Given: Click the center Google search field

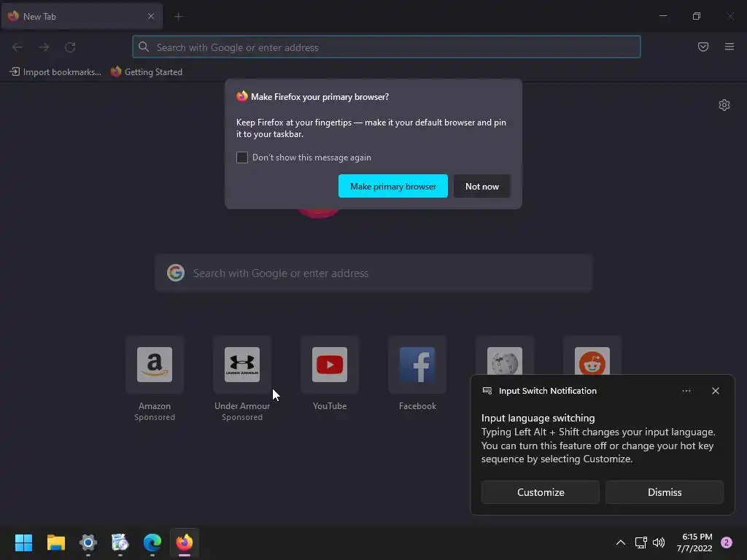Looking at the screenshot, I should [x=373, y=273].
